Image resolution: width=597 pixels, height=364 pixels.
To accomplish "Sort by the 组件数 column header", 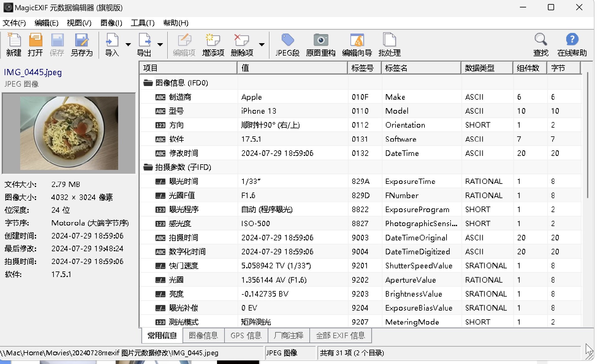I will pos(530,68).
